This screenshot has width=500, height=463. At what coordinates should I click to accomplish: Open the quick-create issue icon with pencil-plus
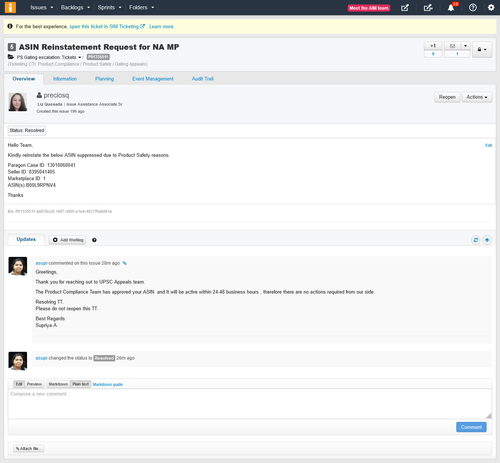(x=428, y=8)
